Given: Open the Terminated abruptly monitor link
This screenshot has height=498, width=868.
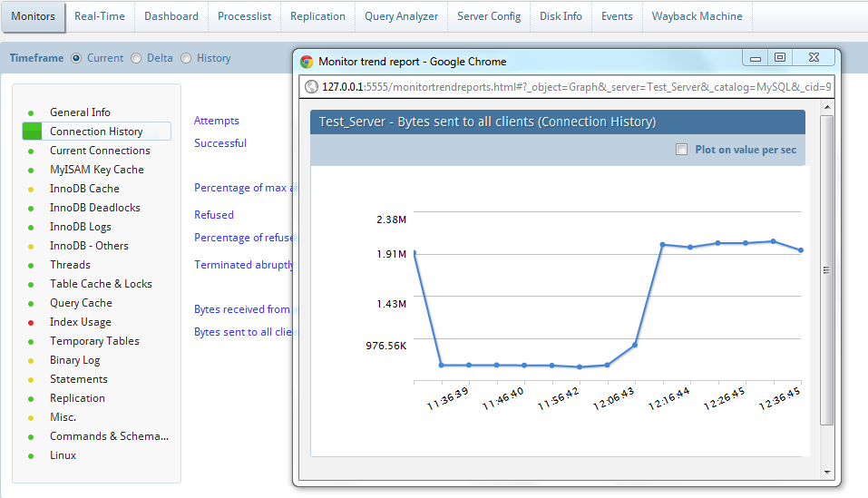Looking at the screenshot, I should point(244,265).
